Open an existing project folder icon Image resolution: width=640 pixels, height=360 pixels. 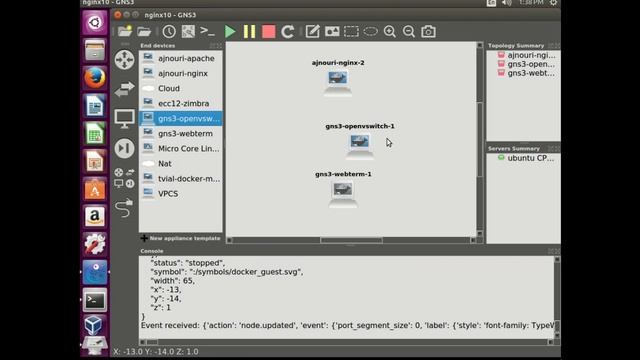(144, 31)
